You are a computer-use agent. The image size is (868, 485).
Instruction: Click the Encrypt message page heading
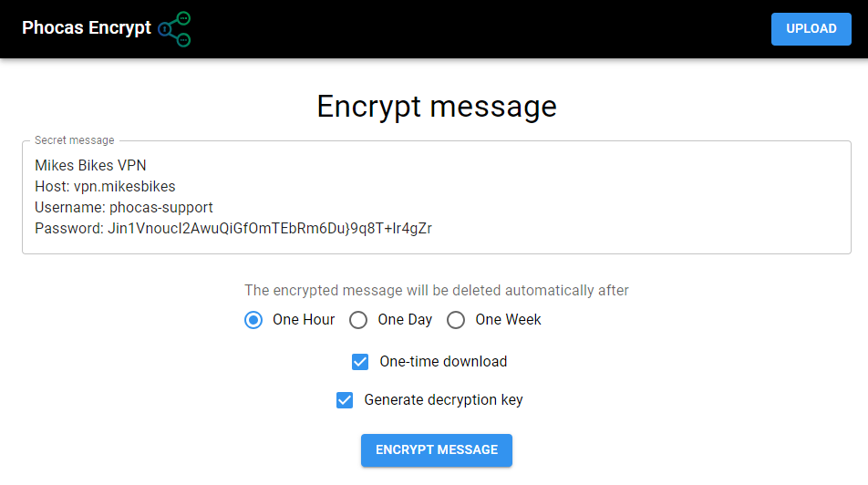click(x=436, y=107)
